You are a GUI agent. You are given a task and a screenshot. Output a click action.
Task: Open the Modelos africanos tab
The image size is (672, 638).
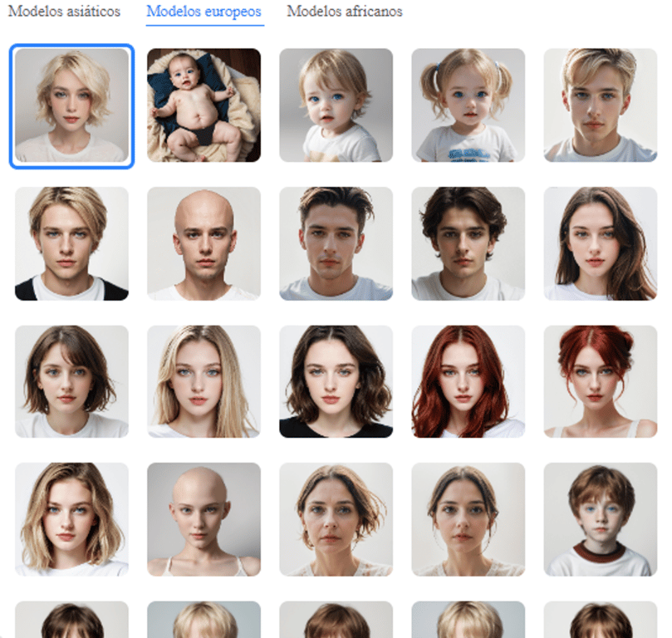click(345, 11)
